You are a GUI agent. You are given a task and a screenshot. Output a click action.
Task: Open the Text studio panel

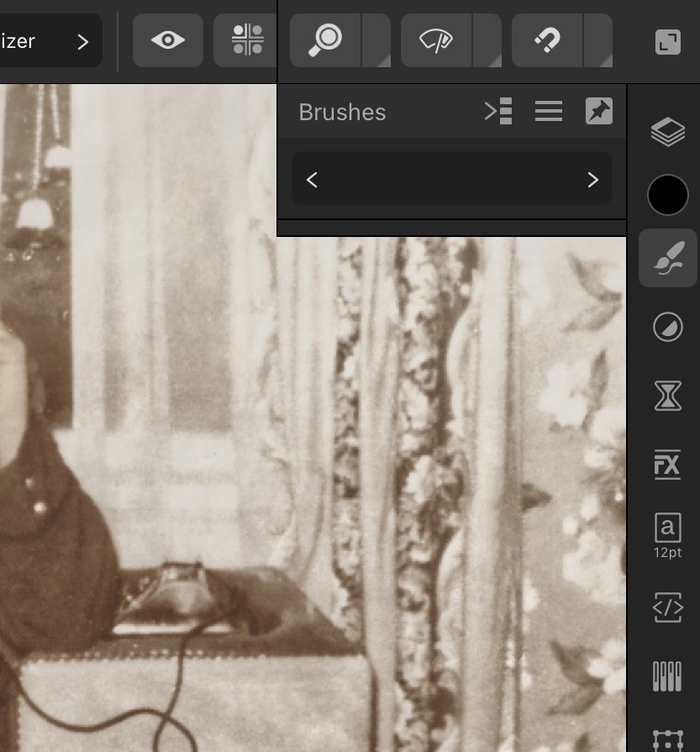point(668,531)
